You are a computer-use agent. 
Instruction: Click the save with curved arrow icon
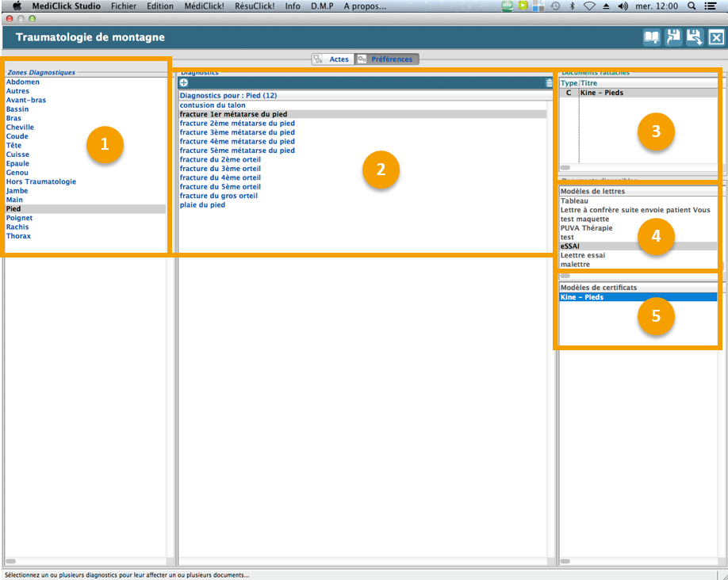(673, 37)
